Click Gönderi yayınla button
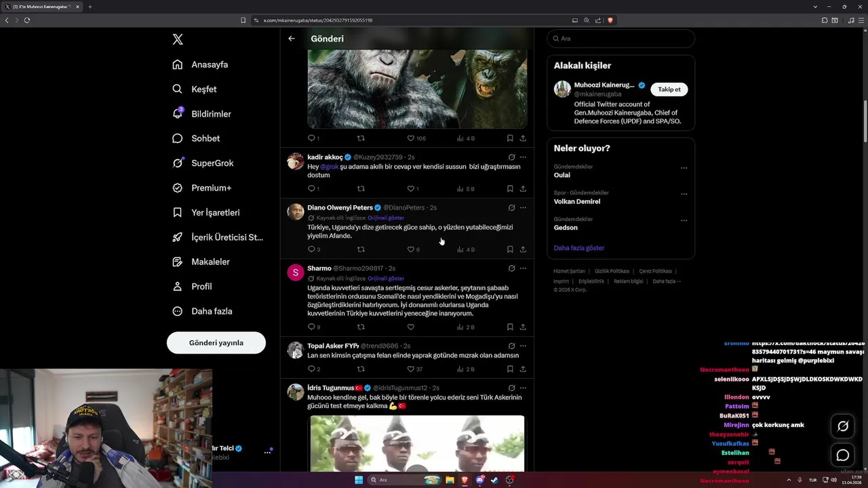The width and height of the screenshot is (868, 488). coord(216,342)
